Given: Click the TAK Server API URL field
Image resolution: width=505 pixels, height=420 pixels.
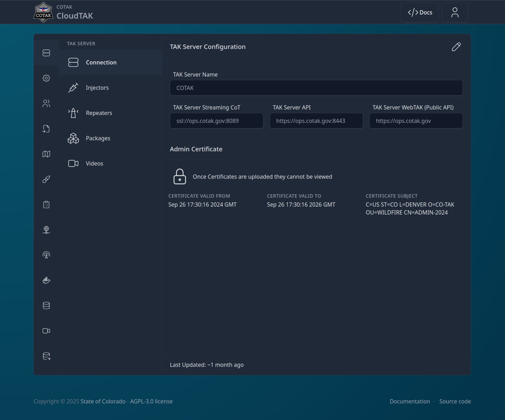Looking at the screenshot, I should 316,121.
